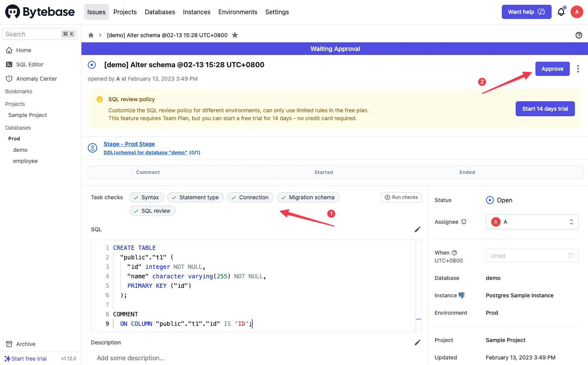Screen dimensions: 588x365
Task: Click the Home sidebar icon
Action: [9, 50]
